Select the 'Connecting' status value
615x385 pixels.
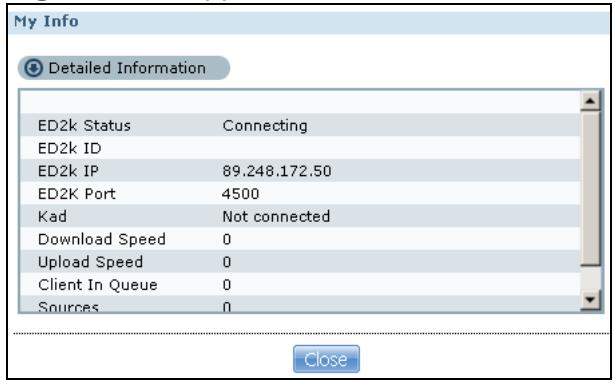265,126
